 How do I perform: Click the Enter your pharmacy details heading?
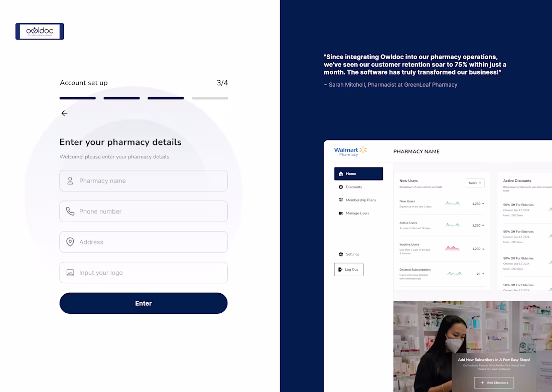point(120,142)
